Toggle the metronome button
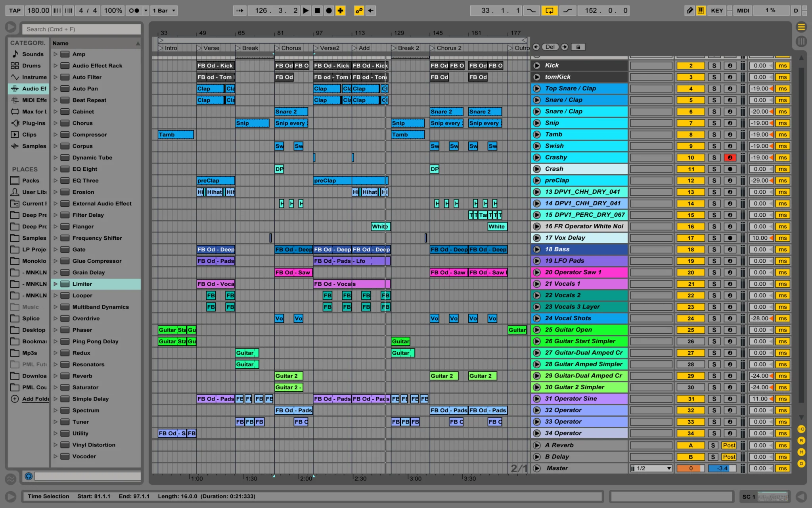Screen dimensions: 812x508 coord(134,11)
